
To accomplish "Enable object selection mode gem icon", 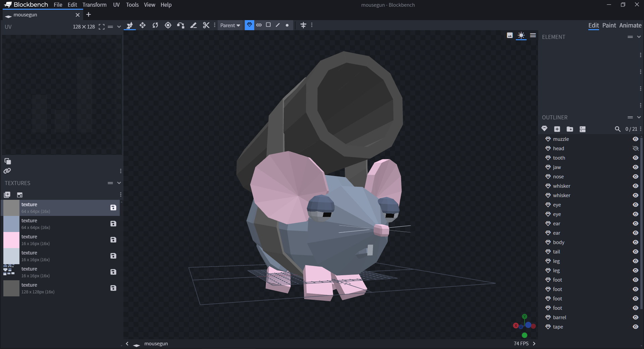I will click(250, 25).
